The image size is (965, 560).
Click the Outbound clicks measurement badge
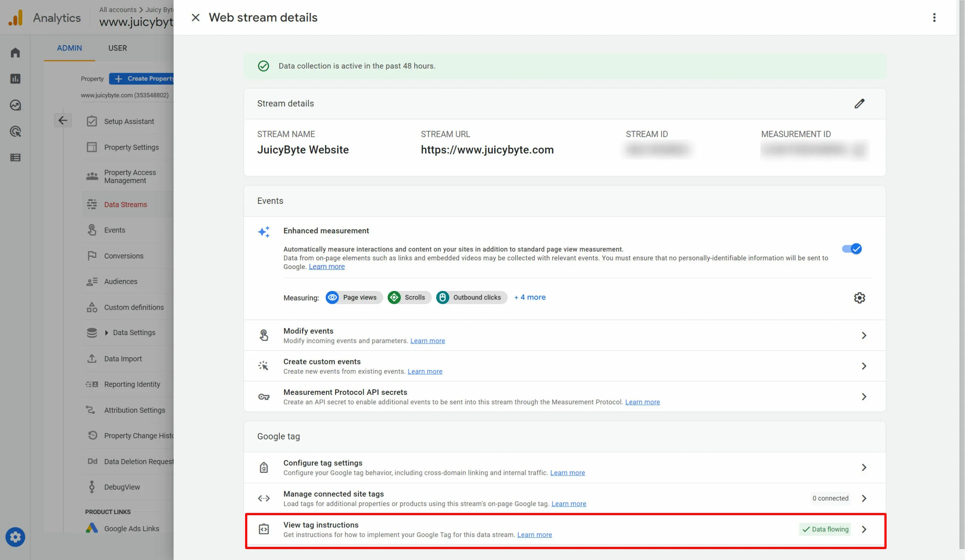click(472, 297)
